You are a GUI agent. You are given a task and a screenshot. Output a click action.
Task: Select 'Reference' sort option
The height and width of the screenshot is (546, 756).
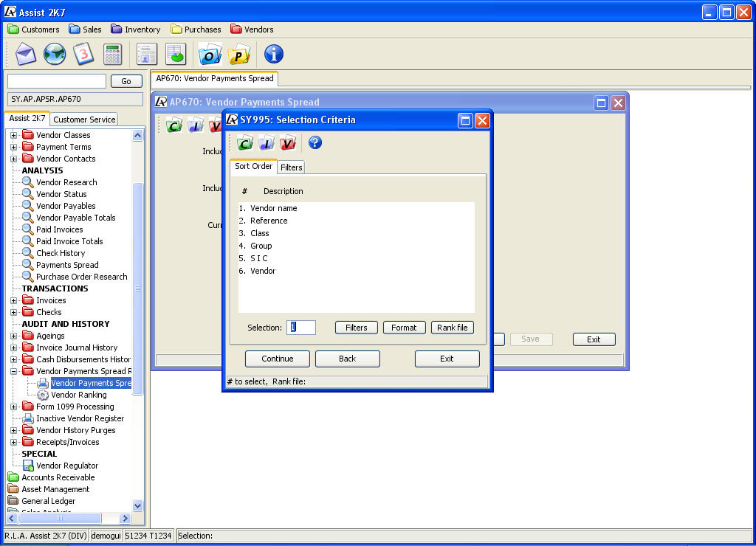269,221
